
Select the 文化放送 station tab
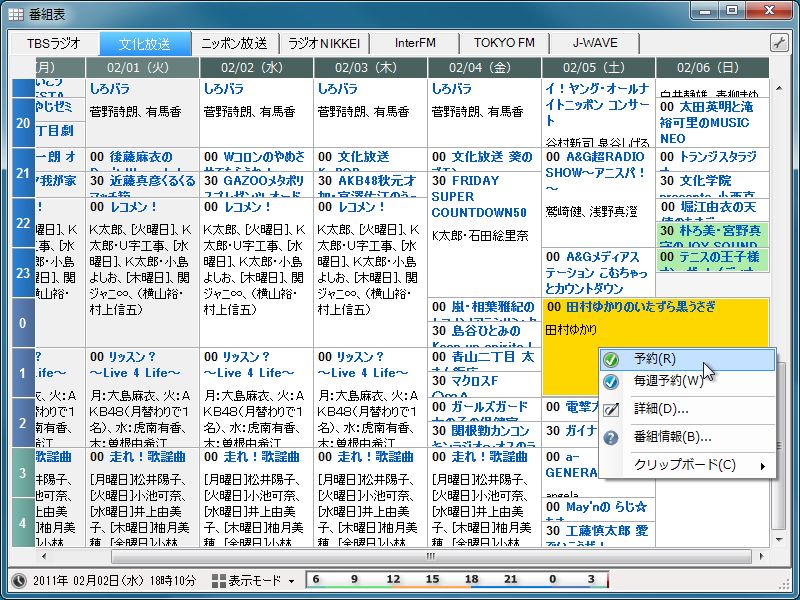pos(145,43)
